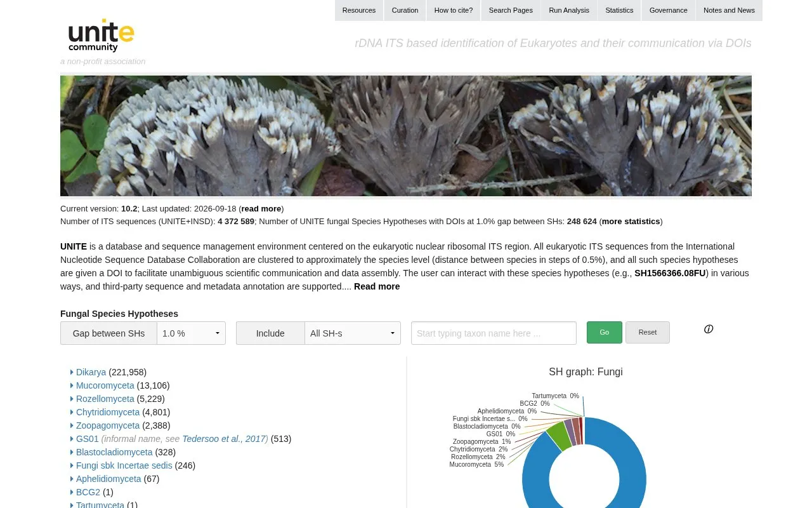This screenshot has width=812, height=508.
Task: Click the Reset button
Action: (x=648, y=332)
